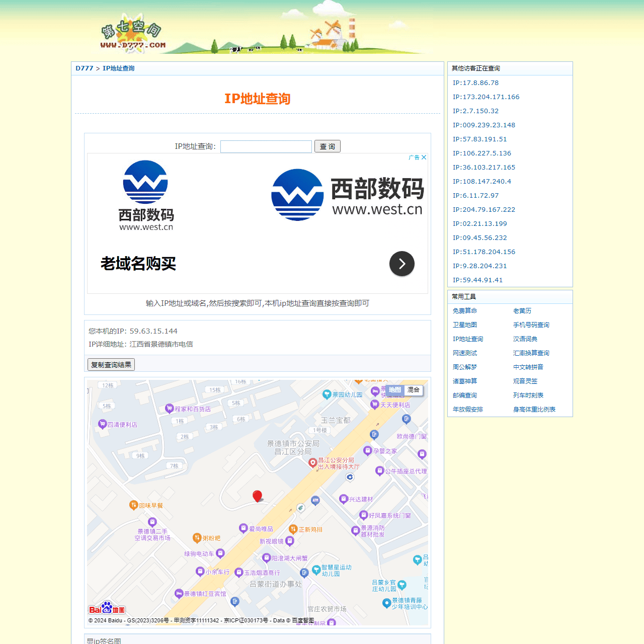This screenshot has width=644, height=644.
Task: Click the ATM marker on the map
Action: 315,500
